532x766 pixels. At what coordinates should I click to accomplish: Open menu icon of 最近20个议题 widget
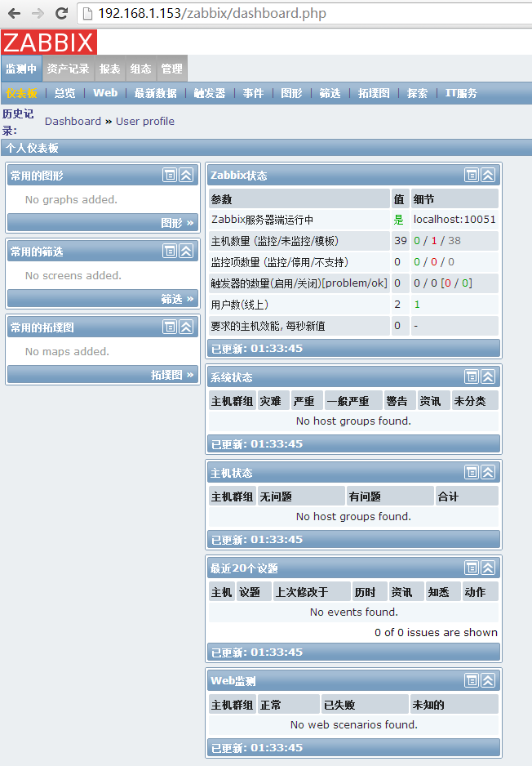tap(472, 568)
